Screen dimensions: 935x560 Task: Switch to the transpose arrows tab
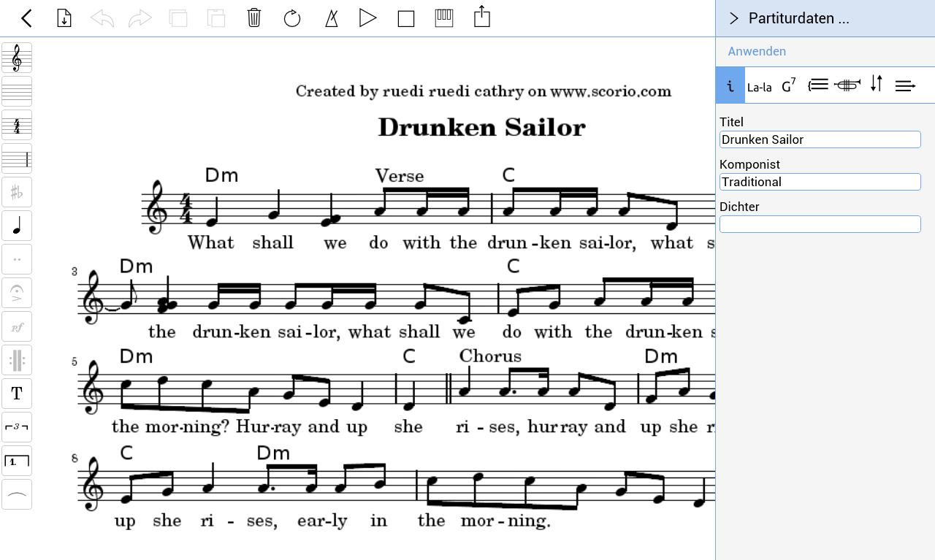tap(877, 85)
